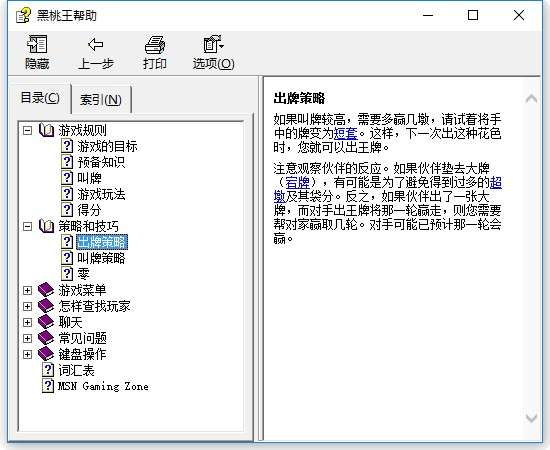
Task: Select the 叫牌策略 topic
Action: tap(101, 258)
